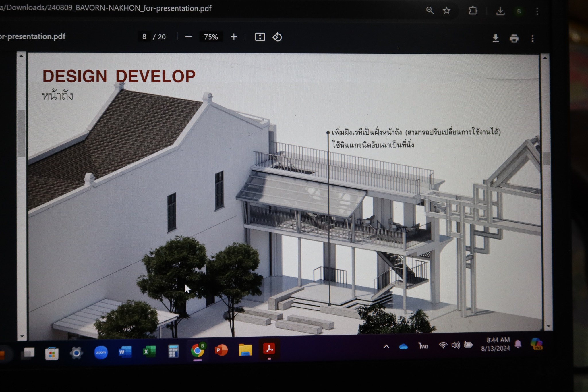Open Copilot icon in taskbar corner
Image resolution: width=588 pixels, height=392 pixels.
536,344
